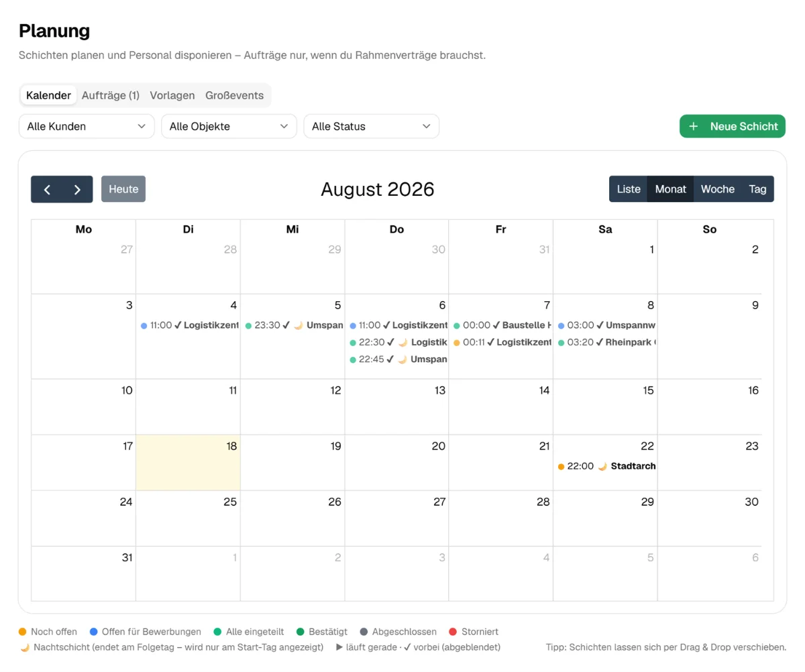Open the 22:45 Umspan night shift on August 6
The image size is (805, 672).
(398, 359)
